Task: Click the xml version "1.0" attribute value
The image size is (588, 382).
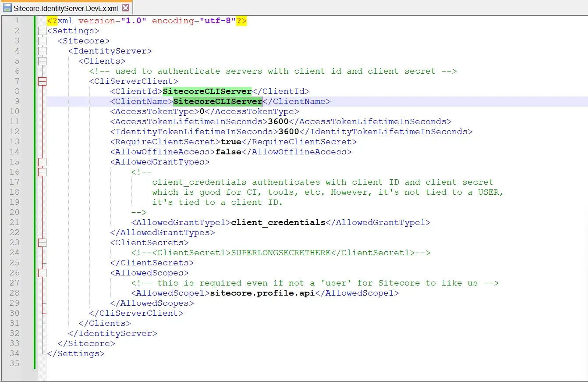Action: tap(134, 21)
